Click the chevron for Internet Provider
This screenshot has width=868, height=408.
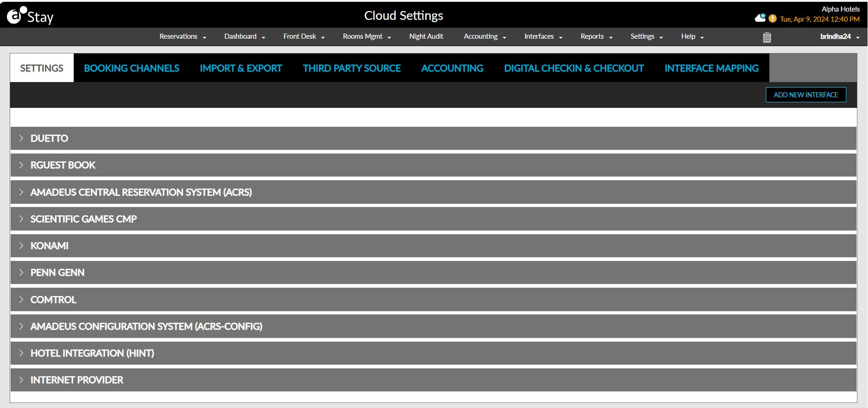(x=21, y=380)
